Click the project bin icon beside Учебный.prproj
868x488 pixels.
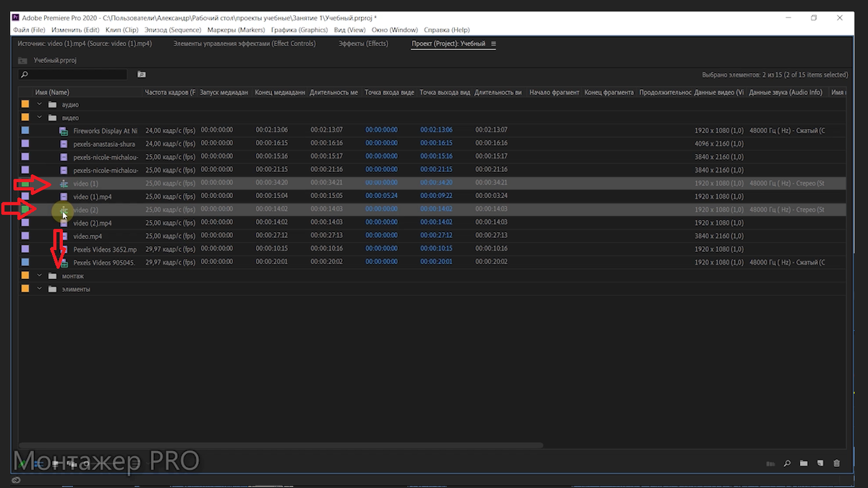(23, 61)
